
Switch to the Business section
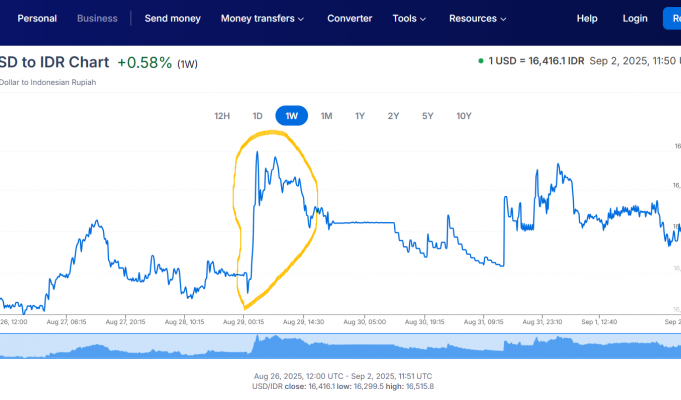coord(97,18)
